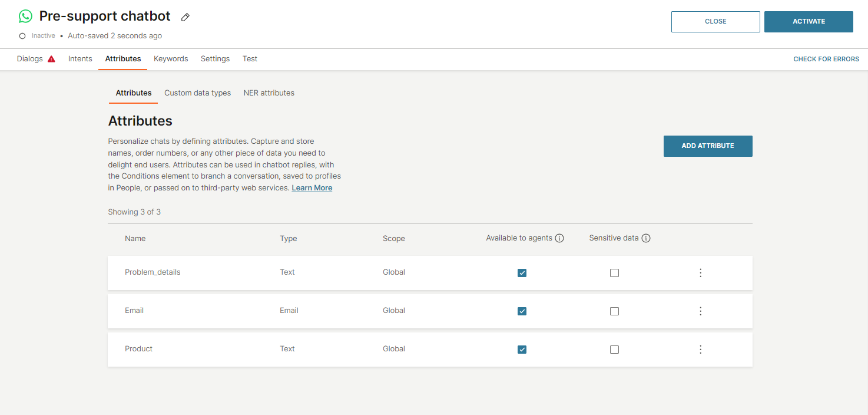This screenshot has width=868, height=415.
Task: Open the NER attributes section
Action: [269, 93]
